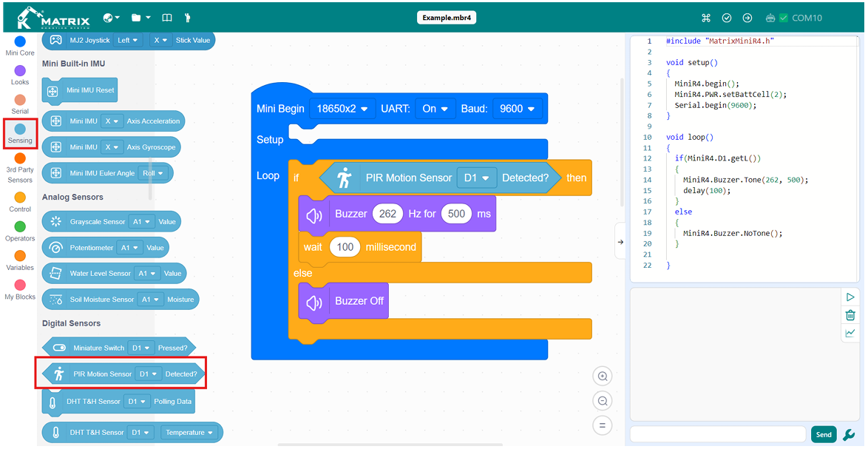This screenshot has height=452, width=868.
Task: Open the Potentiometer A1 dropdown
Action: (129, 248)
